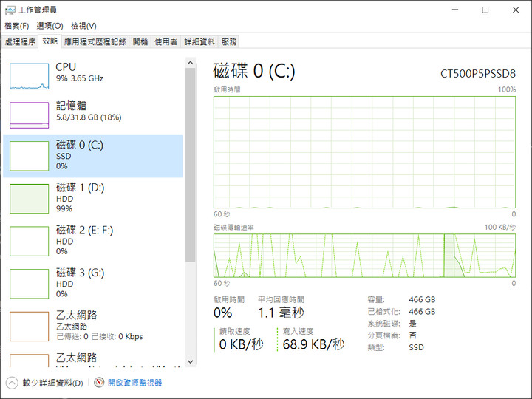Screen dimensions: 532x399
Task: Minimize the Task Manager window
Action: 455,10
